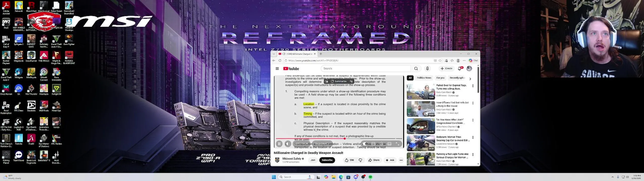Screen dimensions: 644x181
Task: Open EA app desktop icon
Action: click(x=19, y=90)
